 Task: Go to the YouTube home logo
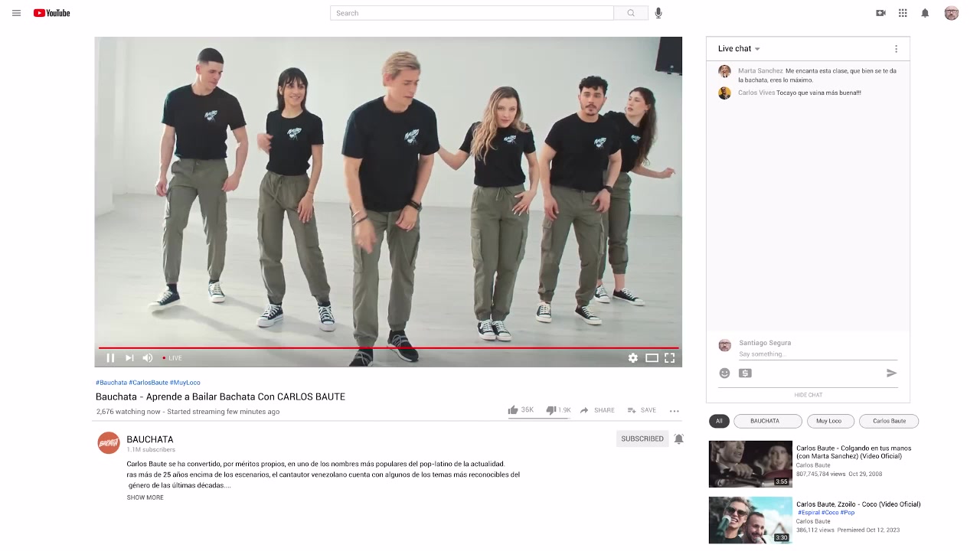51,13
